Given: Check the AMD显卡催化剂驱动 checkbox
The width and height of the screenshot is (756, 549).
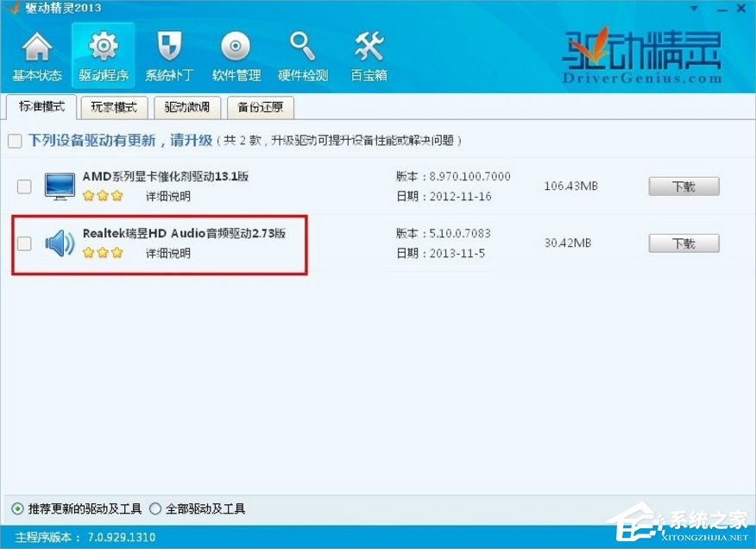Looking at the screenshot, I should (23, 186).
